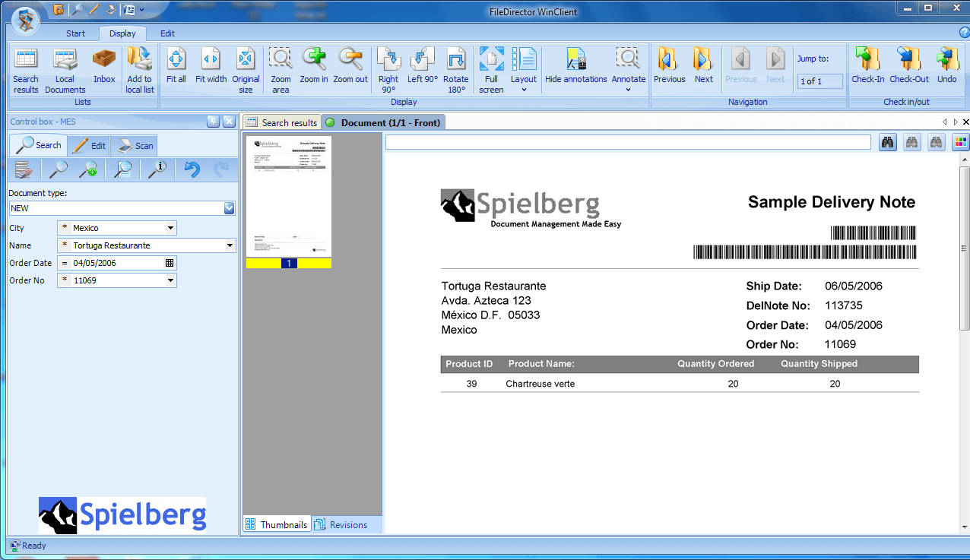Select Document (1/1 - Front) tab
This screenshot has width=970, height=560.
382,122
